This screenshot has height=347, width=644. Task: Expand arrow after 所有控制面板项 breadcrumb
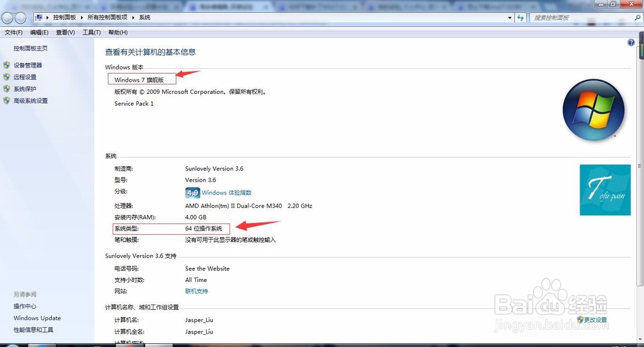pyautogui.click(x=133, y=17)
